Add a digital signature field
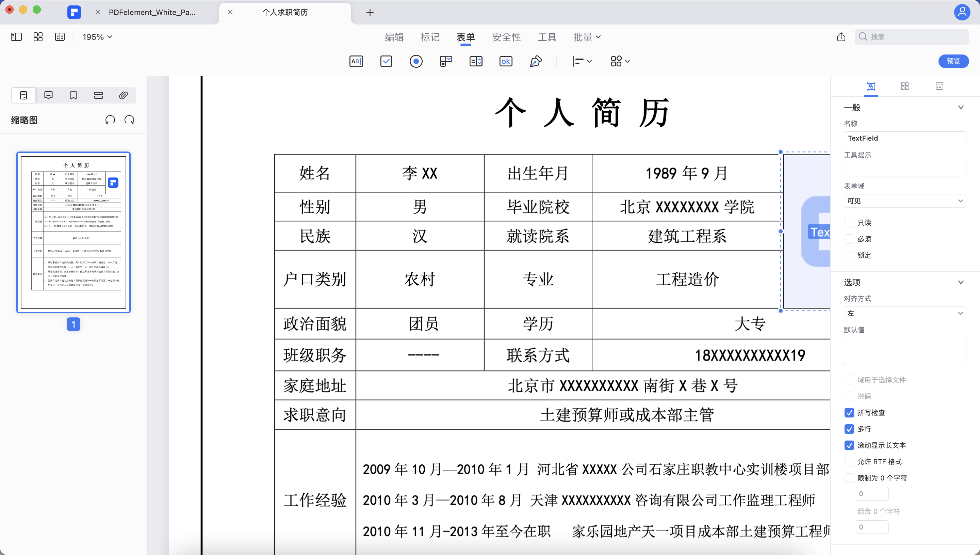The image size is (980, 555). pos(536,61)
